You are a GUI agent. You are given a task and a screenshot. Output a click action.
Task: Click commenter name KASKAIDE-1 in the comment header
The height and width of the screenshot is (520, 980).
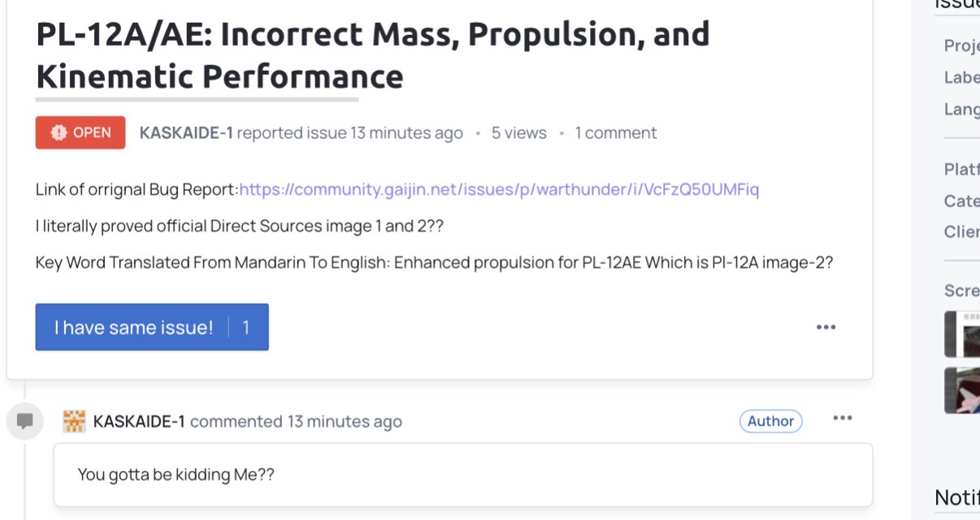click(x=139, y=422)
